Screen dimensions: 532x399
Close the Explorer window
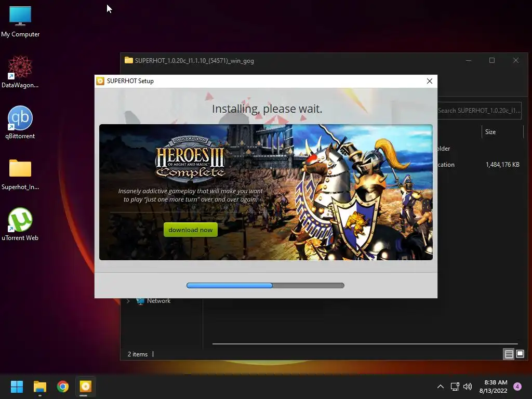pyautogui.click(x=516, y=60)
